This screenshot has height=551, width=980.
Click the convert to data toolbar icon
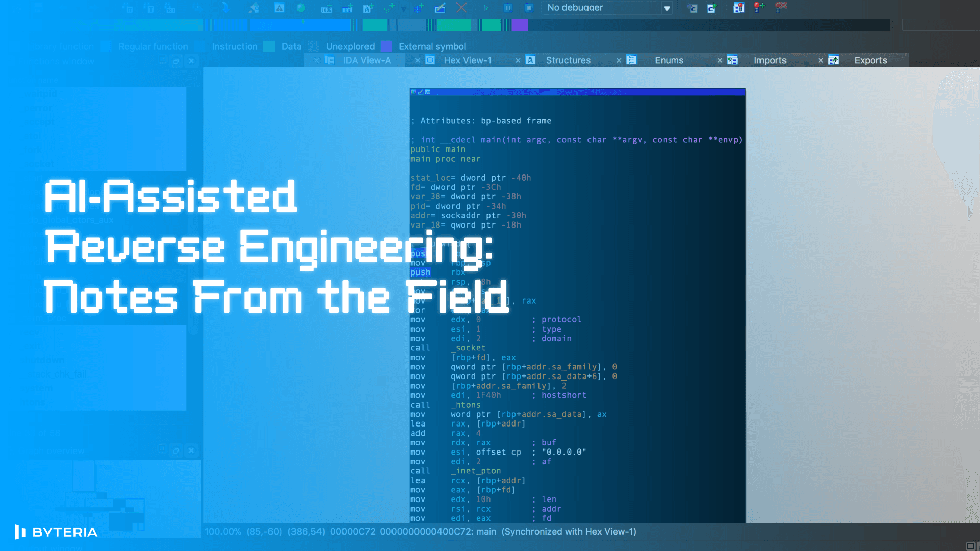pos(347,8)
